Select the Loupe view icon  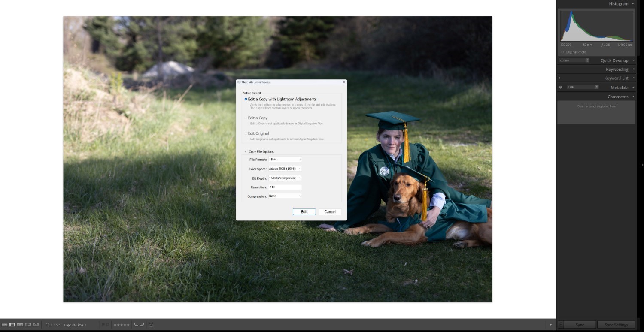pyautogui.click(x=12, y=325)
